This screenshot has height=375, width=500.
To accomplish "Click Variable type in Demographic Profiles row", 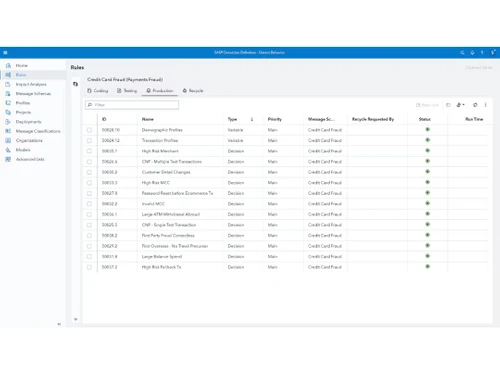I will (x=235, y=130).
